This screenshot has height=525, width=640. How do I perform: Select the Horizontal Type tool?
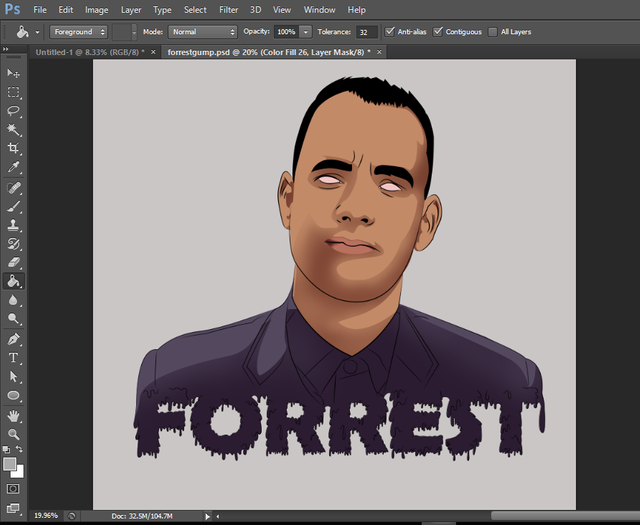click(14, 357)
